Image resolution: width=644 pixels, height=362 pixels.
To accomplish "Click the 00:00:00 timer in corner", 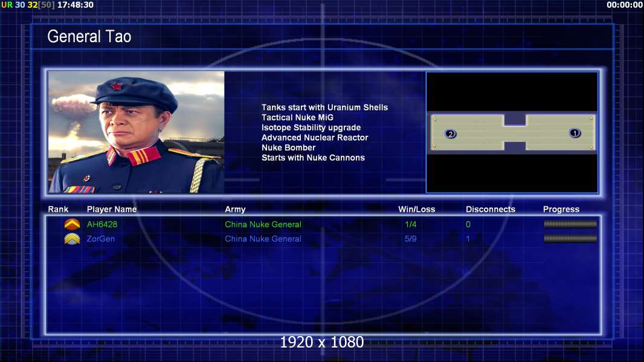I will [624, 5].
